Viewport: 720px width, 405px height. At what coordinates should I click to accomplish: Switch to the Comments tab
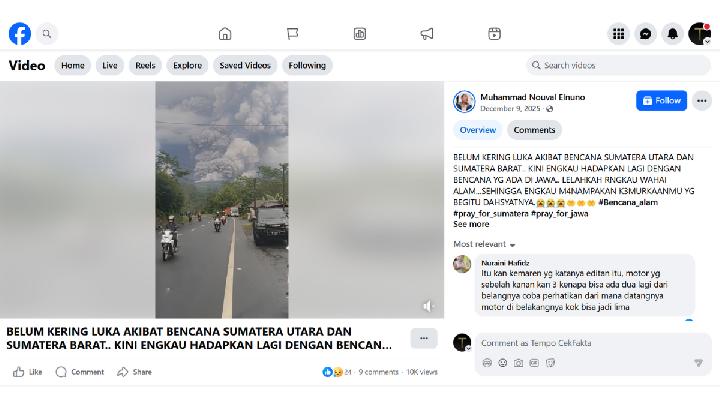[534, 130]
